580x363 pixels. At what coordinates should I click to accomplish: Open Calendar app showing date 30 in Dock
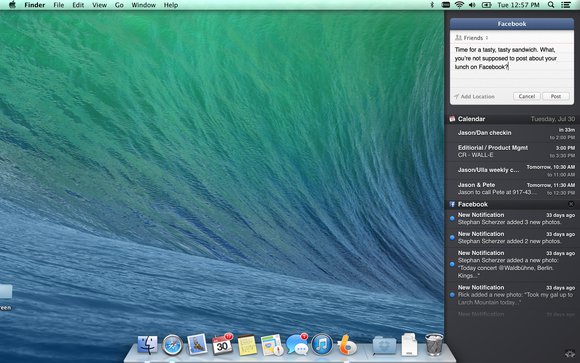(x=222, y=344)
